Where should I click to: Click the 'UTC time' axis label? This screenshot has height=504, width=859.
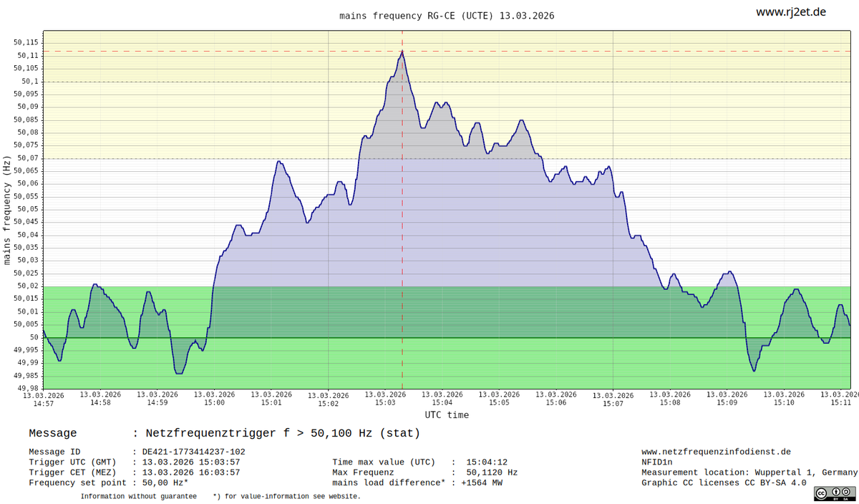tap(447, 415)
